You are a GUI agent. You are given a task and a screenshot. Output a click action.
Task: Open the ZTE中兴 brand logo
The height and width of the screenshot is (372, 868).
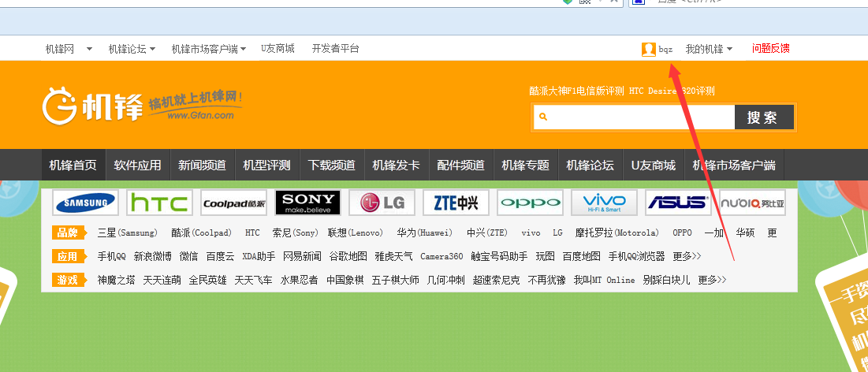click(x=456, y=203)
